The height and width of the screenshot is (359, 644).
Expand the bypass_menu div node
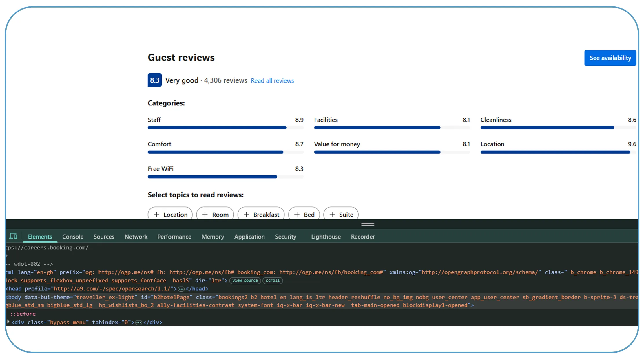[x=8, y=322]
